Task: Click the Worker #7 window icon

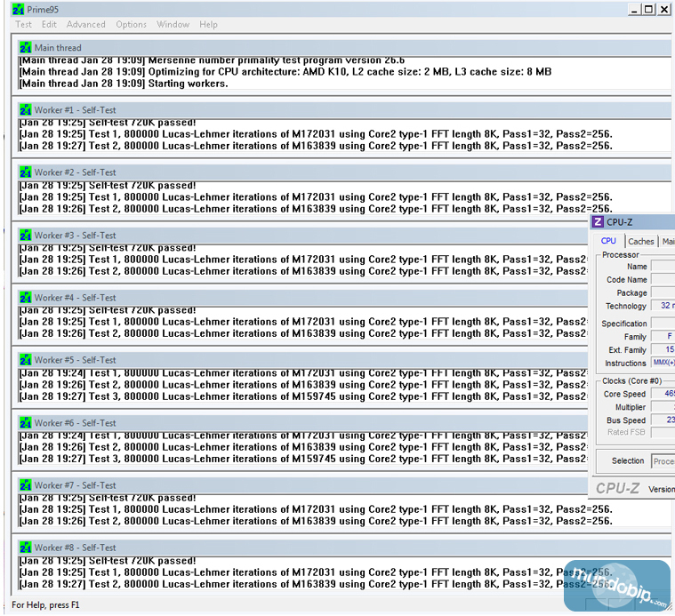Action: tap(26, 485)
